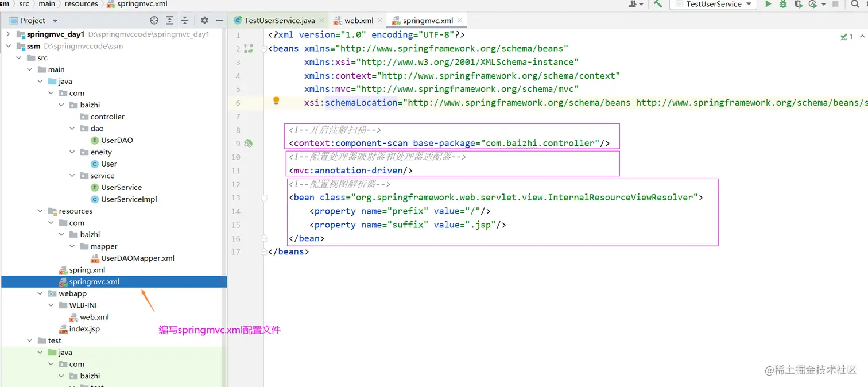Open Project panel gear settings
The width and height of the screenshot is (868, 387).
[x=204, y=20]
